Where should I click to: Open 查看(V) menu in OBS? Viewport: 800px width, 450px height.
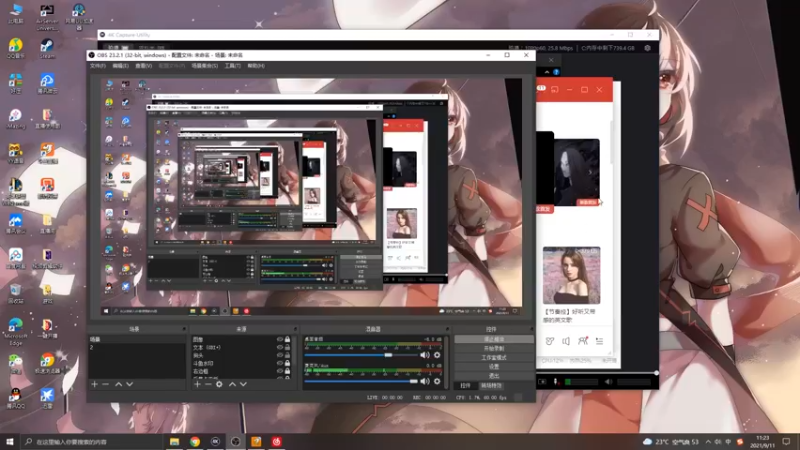click(x=143, y=66)
